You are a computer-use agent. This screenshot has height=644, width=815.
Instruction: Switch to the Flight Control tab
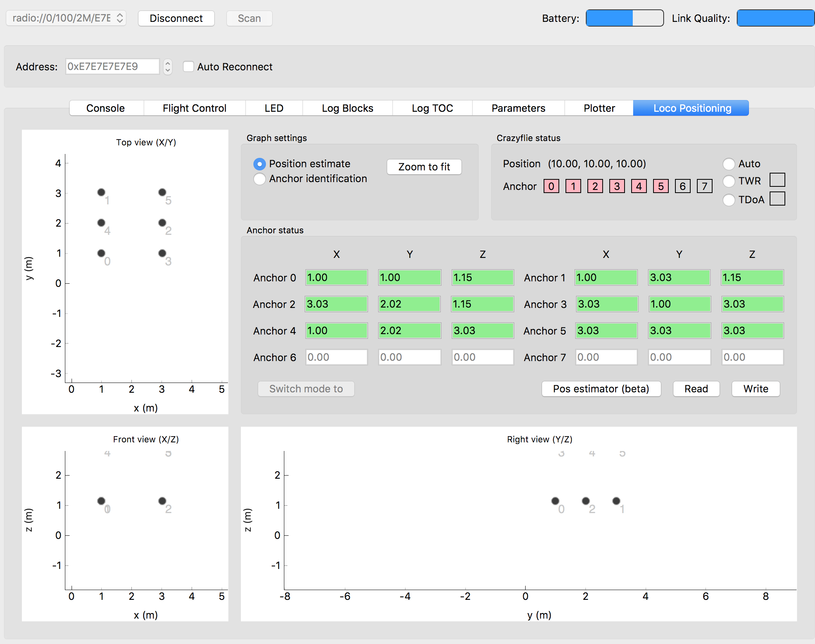(194, 108)
